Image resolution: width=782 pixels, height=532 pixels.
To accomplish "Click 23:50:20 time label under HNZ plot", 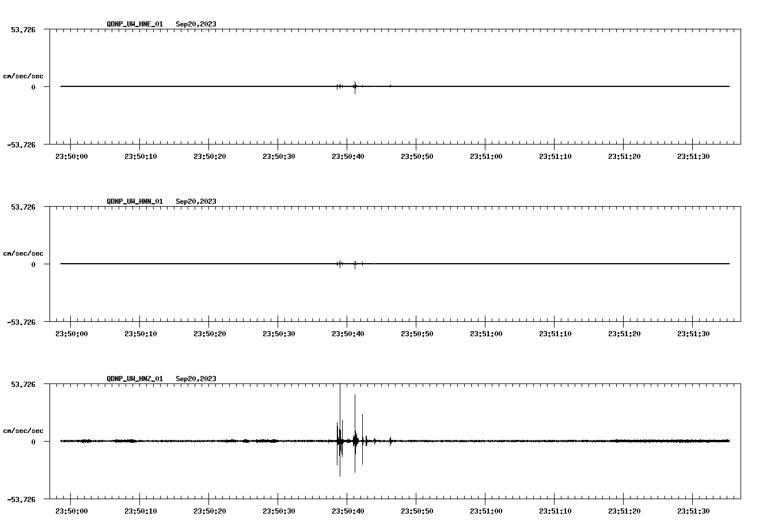I will pos(210,511).
